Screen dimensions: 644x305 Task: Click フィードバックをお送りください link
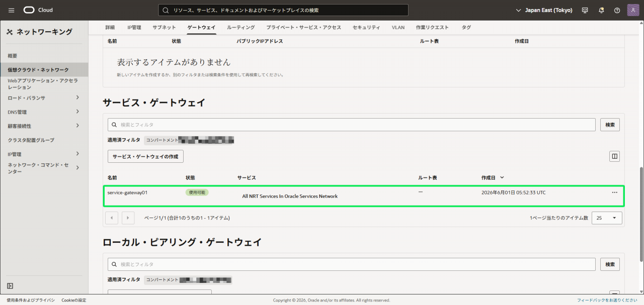point(608,300)
